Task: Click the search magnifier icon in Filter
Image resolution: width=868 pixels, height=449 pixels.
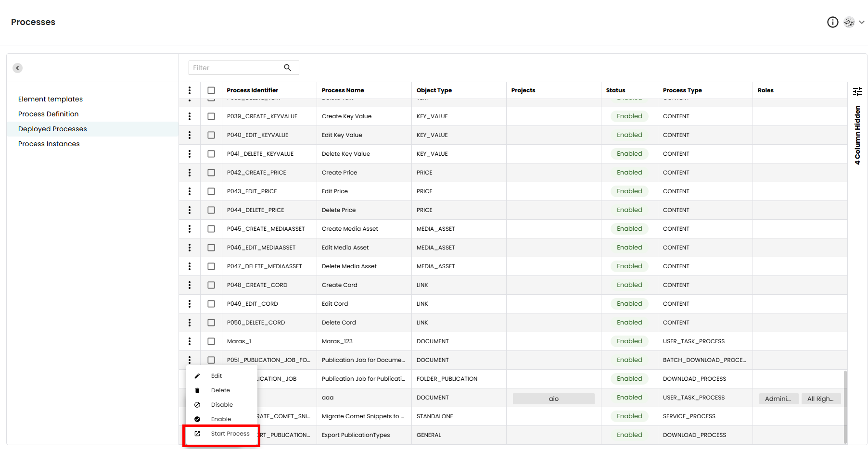Action: (x=287, y=68)
